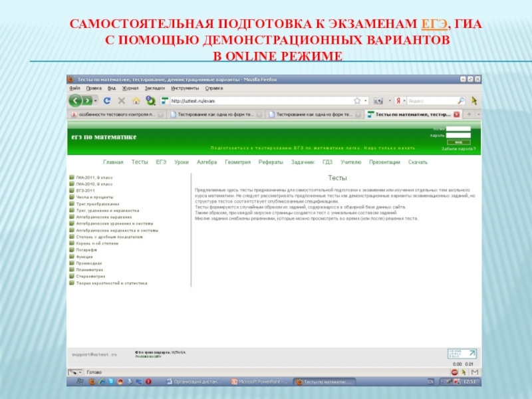Viewport: 532px width, 399px height.
Task: Click the green login submit button
Action: [x=458, y=142]
